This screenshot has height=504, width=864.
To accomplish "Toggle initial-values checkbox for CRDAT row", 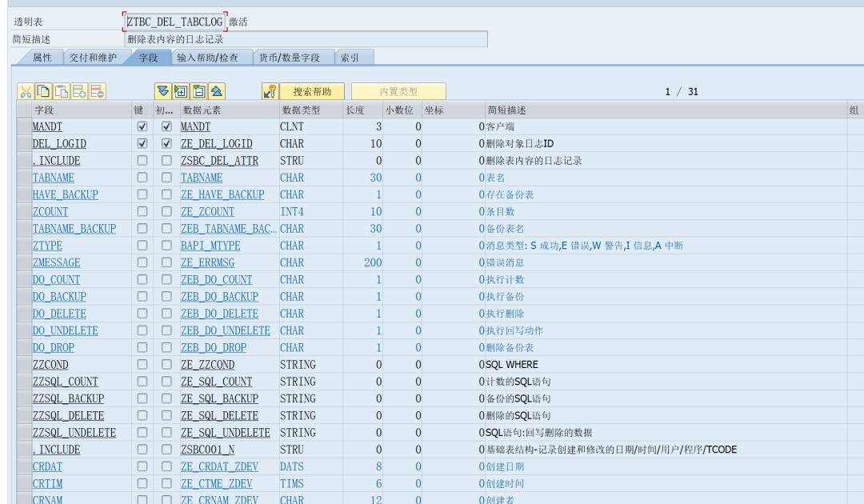I will [x=166, y=466].
